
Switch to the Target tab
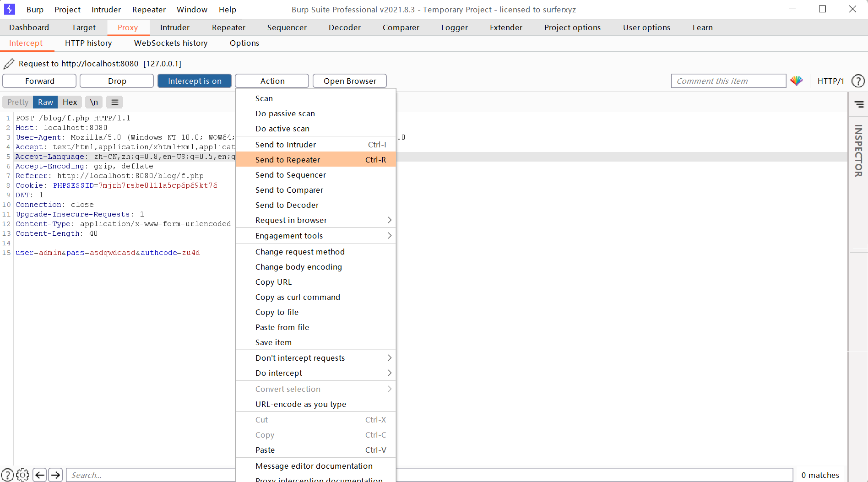point(84,27)
